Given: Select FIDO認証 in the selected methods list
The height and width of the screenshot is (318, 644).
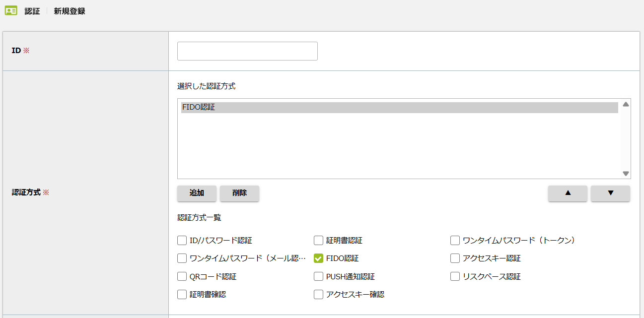Looking at the screenshot, I should [x=400, y=107].
